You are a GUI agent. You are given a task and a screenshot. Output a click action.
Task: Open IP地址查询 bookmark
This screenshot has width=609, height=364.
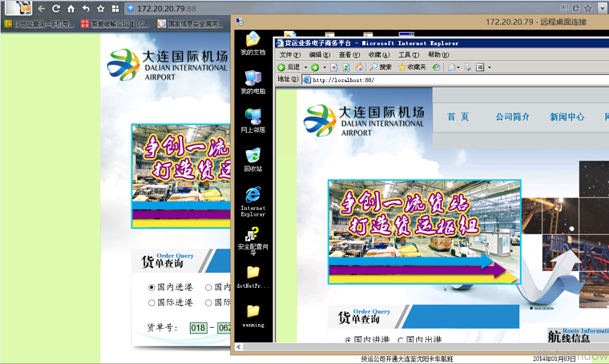tap(39, 24)
